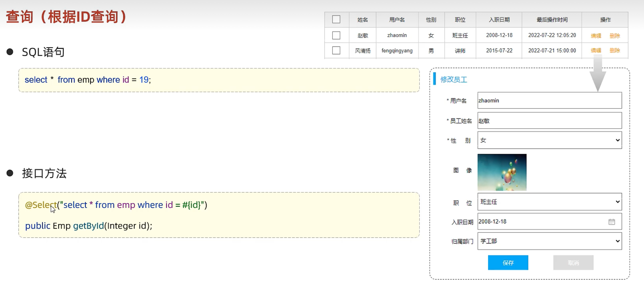Click the employee name input field 赵敏

[x=549, y=121]
